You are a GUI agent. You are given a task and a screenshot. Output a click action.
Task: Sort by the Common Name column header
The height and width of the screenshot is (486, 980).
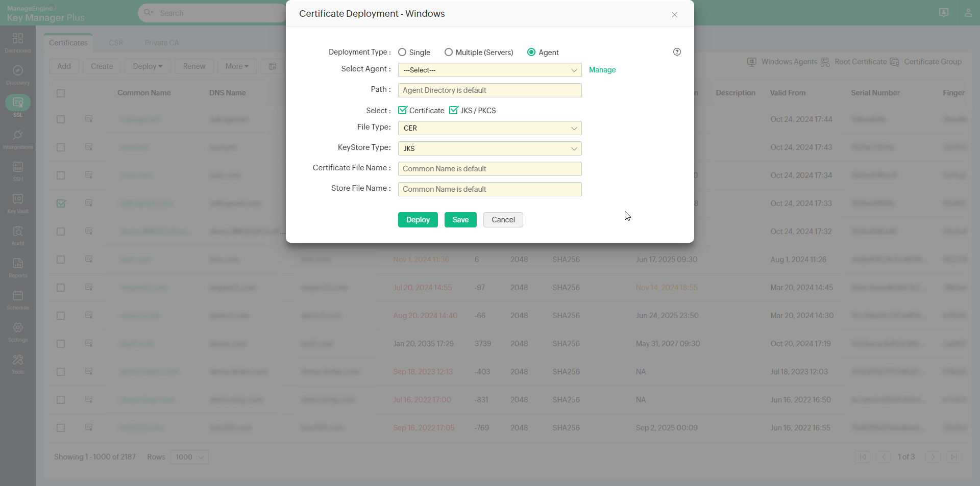click(x=144, y=93)
